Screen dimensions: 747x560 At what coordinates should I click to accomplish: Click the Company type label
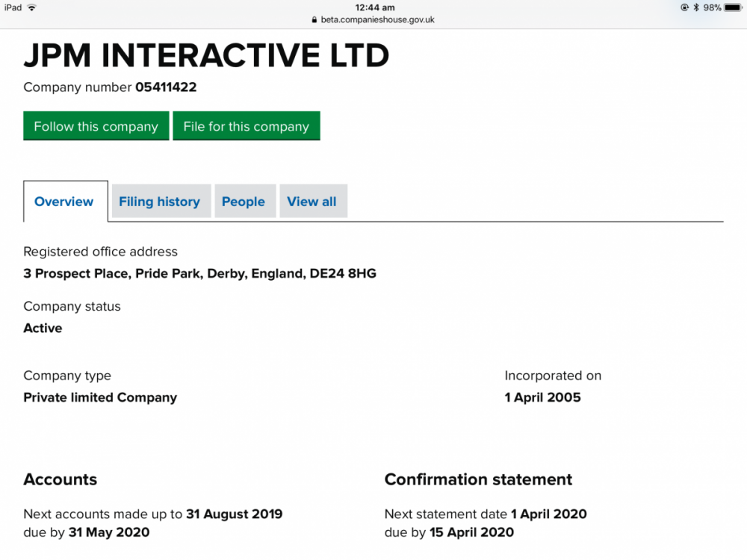coord(67,376)
